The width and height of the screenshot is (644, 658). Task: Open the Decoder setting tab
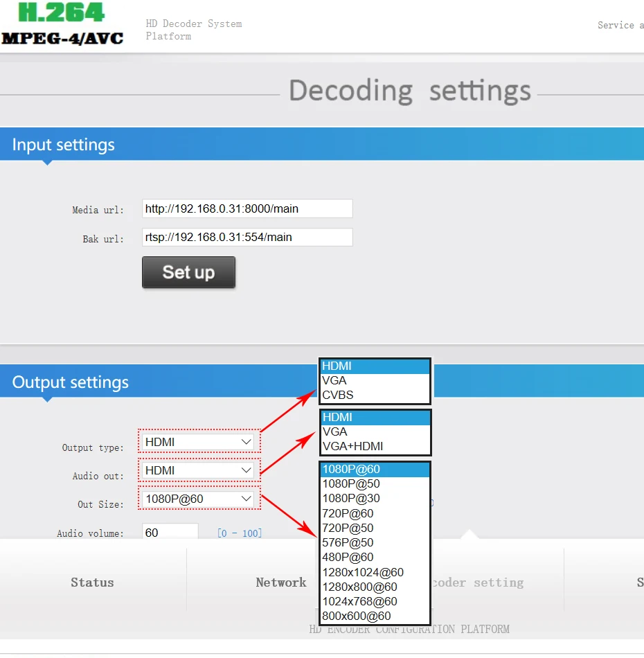(x=478, y=583)
